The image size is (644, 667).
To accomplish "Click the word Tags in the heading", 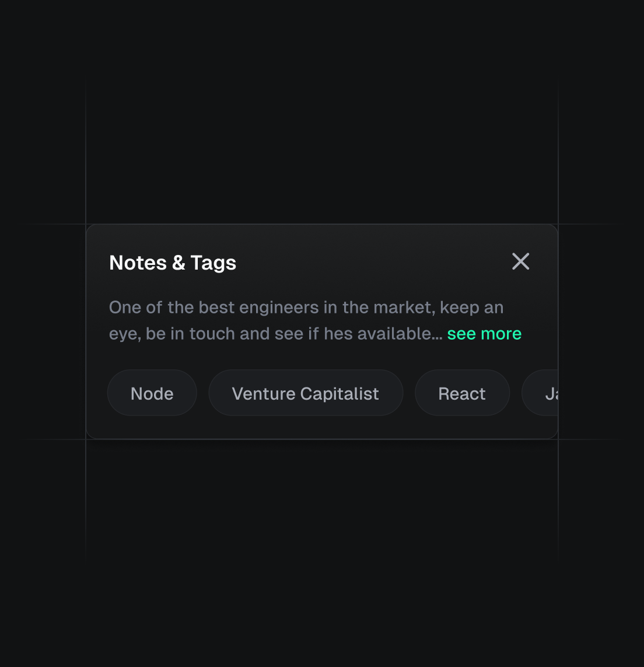I will click(x=213, y=263).
